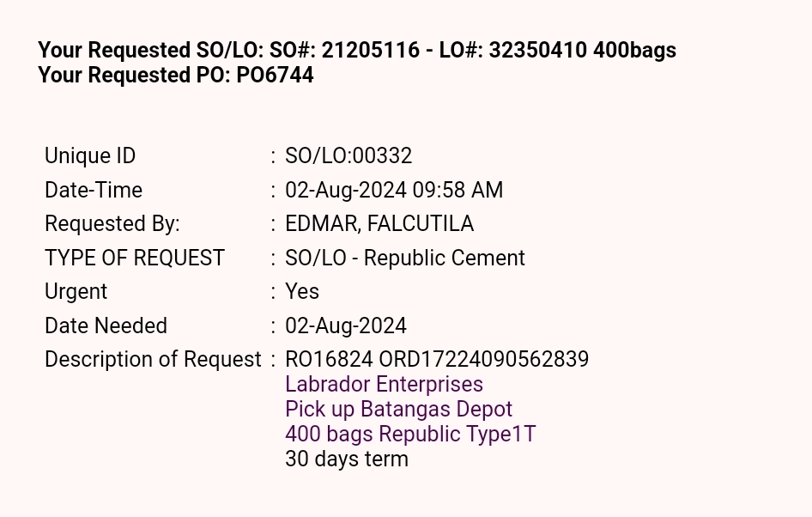The width and height of the screenshot is (812, 517).
Task: Click the TYPE OF REQUEST label
Action: point(135,258)
